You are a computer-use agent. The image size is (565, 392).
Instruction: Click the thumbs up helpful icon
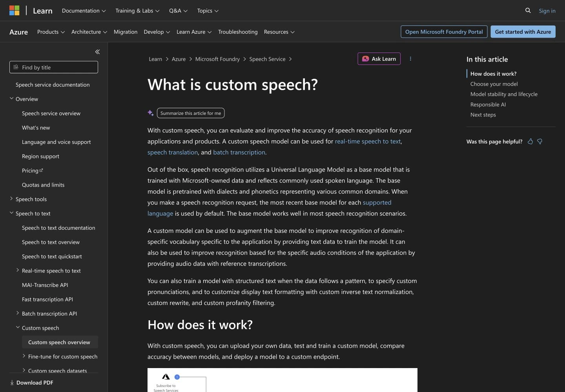pos(530,142)
